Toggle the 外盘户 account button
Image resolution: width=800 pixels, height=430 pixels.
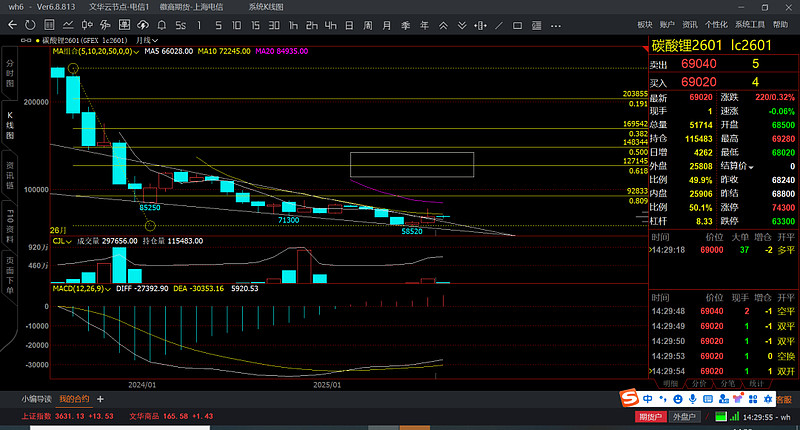pos(684,416)
